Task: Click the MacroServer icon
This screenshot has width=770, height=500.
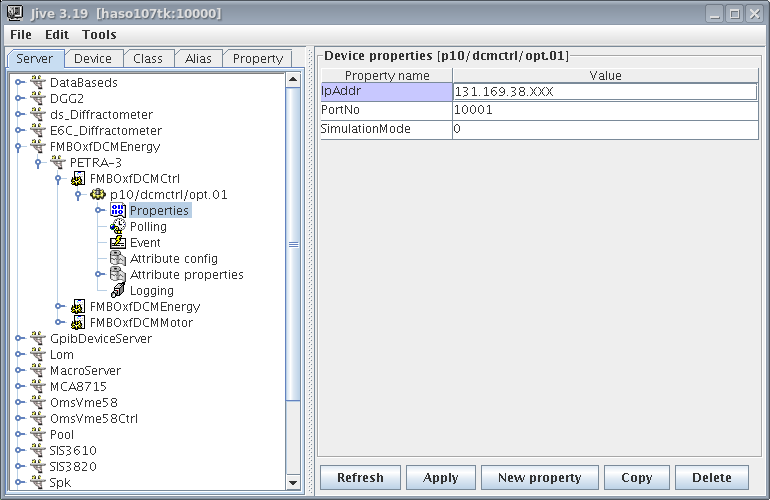Action: [38, 370]
